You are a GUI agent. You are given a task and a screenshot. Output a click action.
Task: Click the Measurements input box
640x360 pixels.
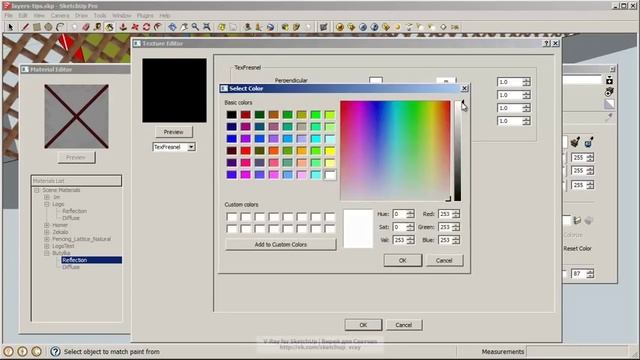coord(577,351)
